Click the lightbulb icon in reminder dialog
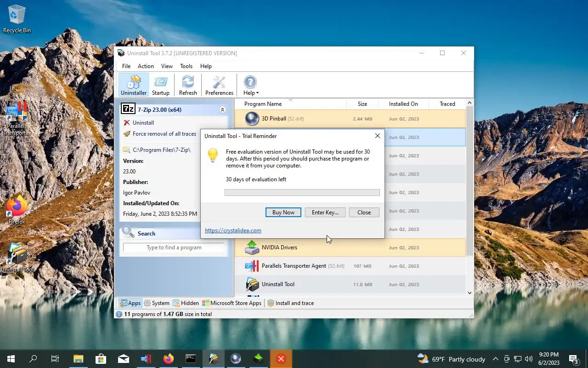Image resolution: width=588 pixels, height=368 pixels. [213, 155]
